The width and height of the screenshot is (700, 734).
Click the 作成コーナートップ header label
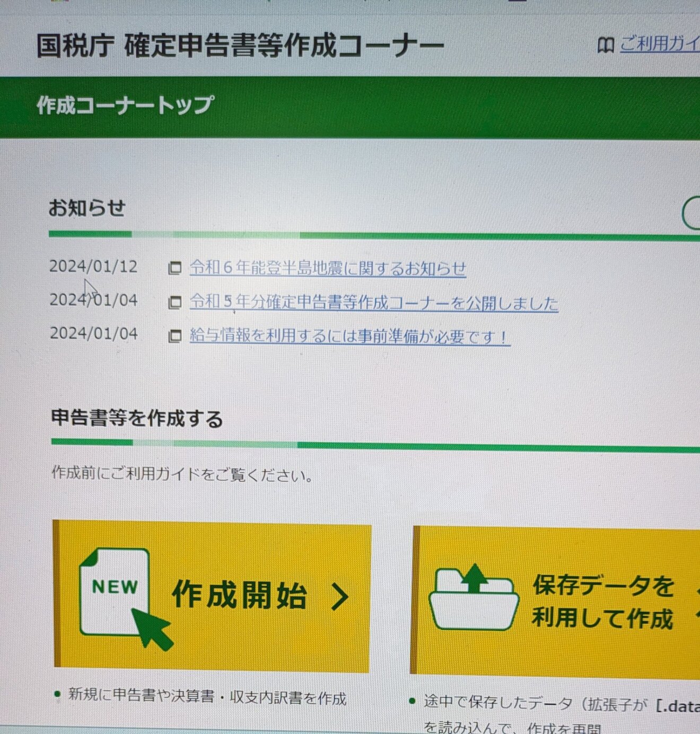(125, 105)
